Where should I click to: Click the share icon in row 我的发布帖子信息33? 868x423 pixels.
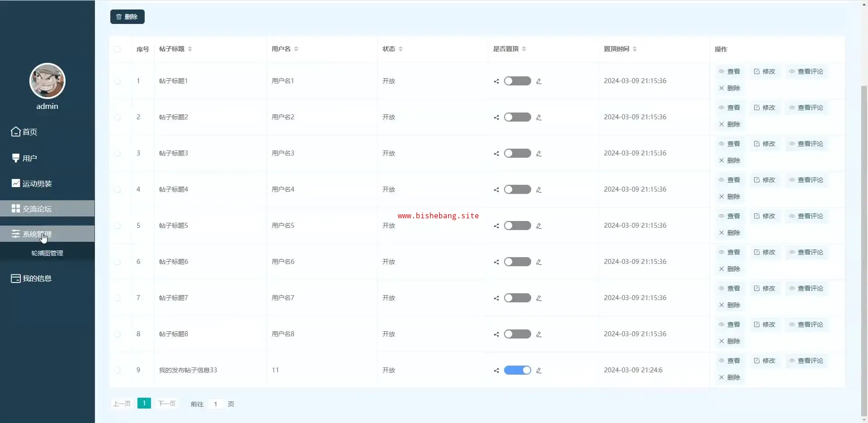pos(496,371)
